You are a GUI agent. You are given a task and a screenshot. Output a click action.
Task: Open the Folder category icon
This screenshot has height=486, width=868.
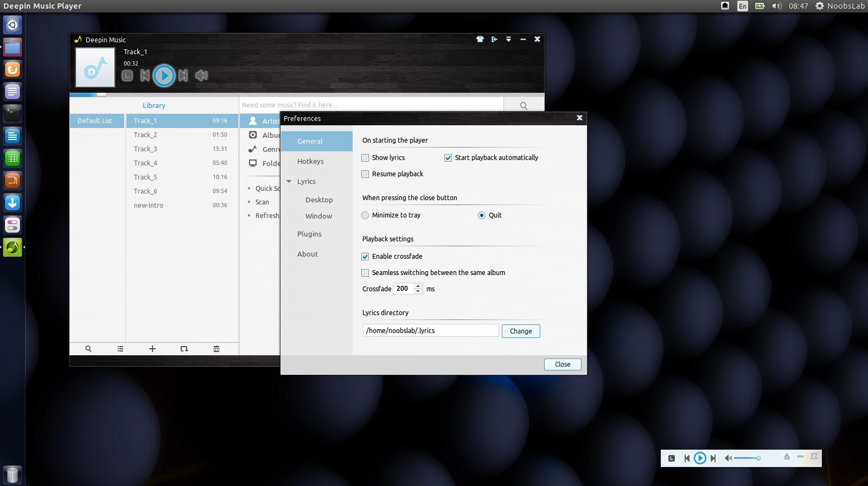coord(253,163)
